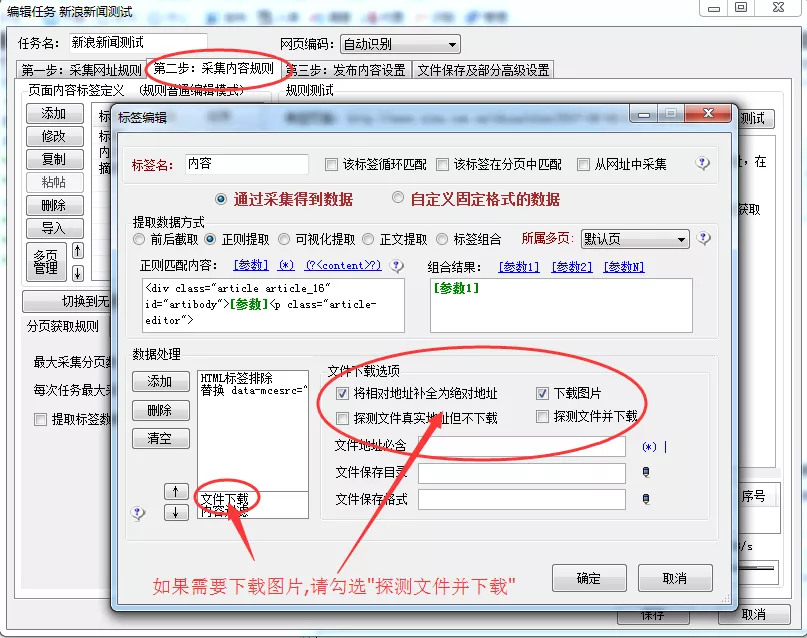
Task: Select 前后截取 extraction method
Action: [x=139, y=240]
